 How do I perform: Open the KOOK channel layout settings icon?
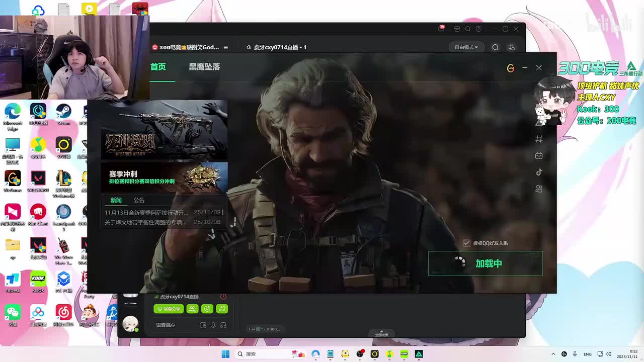click(x=512, y=47)
